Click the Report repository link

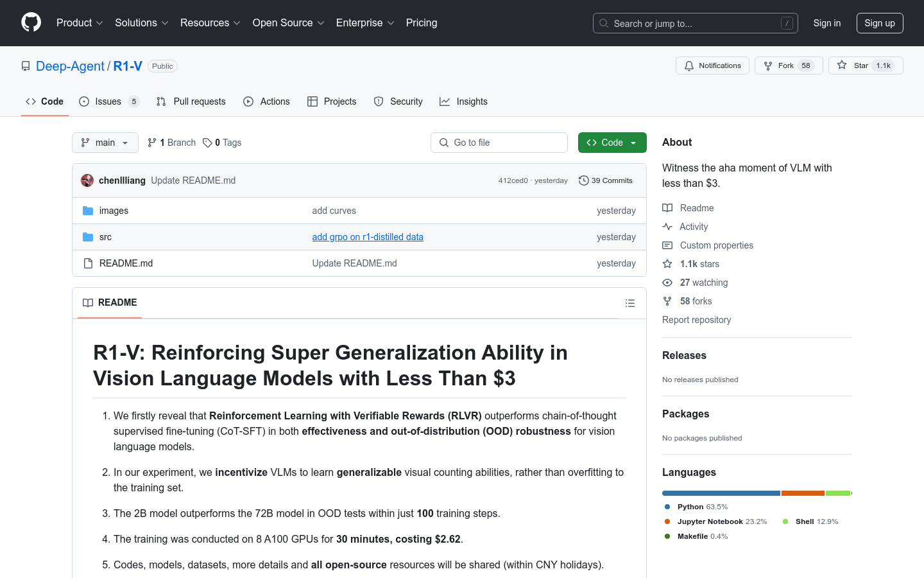[696, 320]
